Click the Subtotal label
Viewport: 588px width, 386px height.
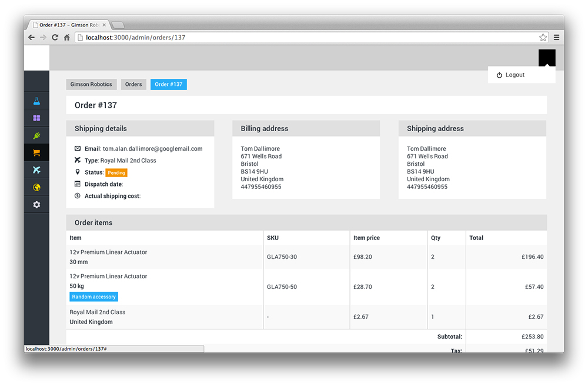(450, 337)
